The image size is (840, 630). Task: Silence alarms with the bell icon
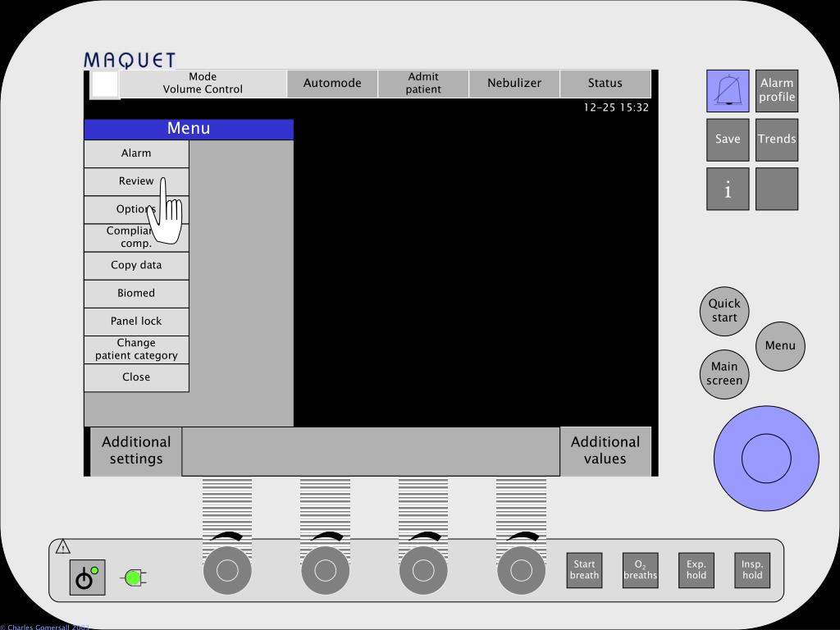coord(728,90)
